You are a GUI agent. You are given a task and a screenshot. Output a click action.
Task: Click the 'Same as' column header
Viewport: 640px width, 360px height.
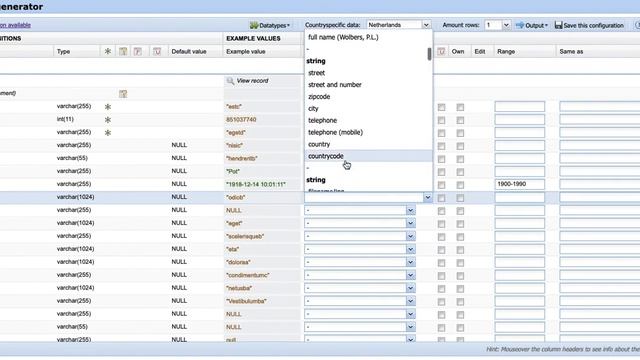click(571, 51)
